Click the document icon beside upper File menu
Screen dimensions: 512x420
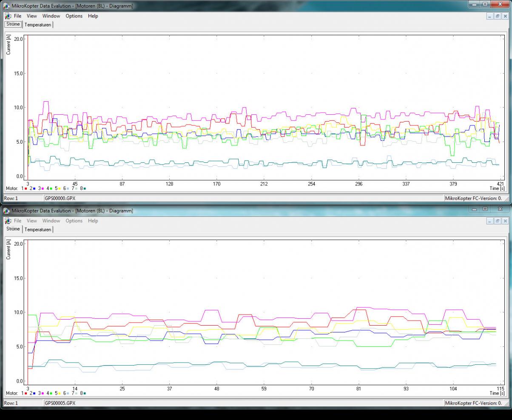(x=8, y=16)
